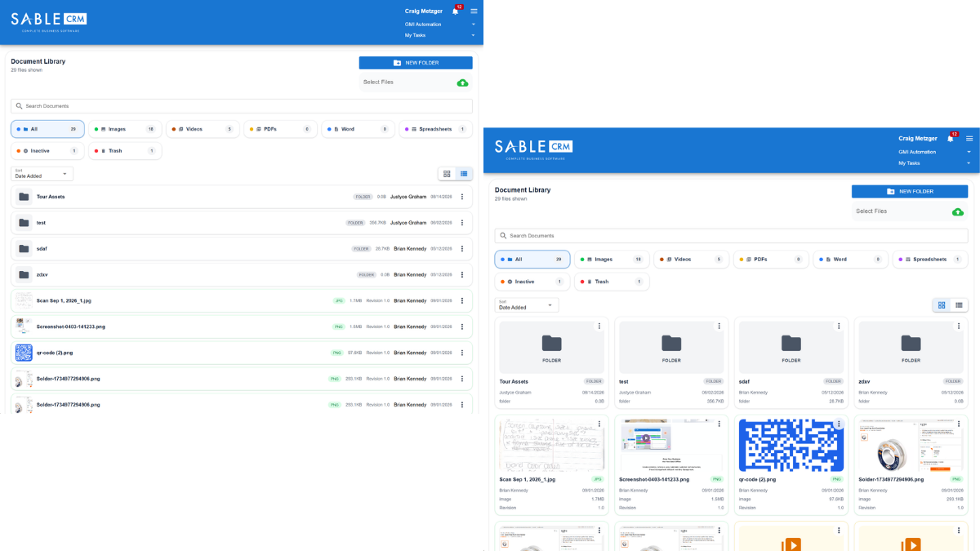Filter by Images in list-view screen
Image resolution: width=980 pixels, height=551 pixels.
[125, 129]
